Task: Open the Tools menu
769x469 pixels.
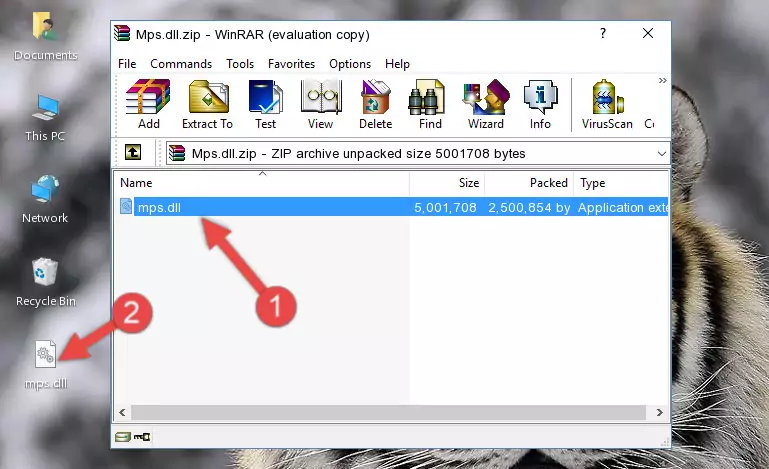Action: point(240,64)
